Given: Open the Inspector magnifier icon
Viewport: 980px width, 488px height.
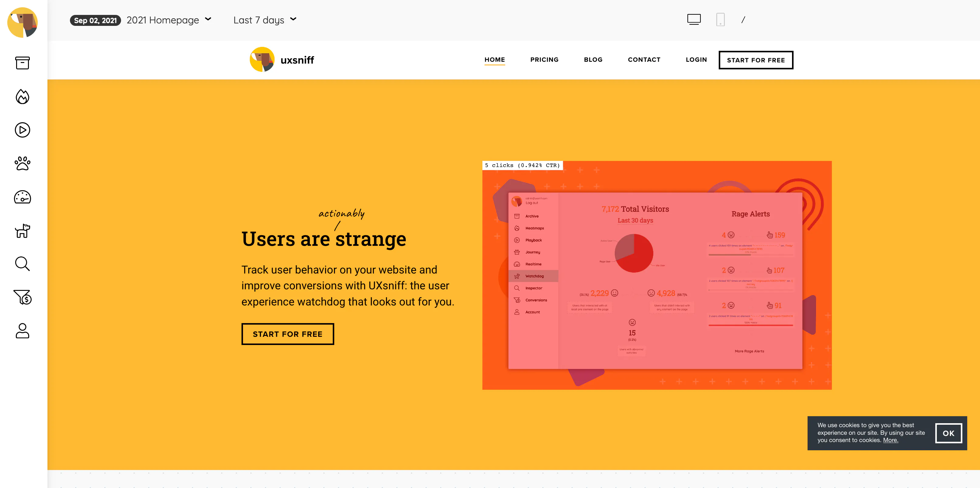Looking at the screenshot, I should [x=23, y=264].
